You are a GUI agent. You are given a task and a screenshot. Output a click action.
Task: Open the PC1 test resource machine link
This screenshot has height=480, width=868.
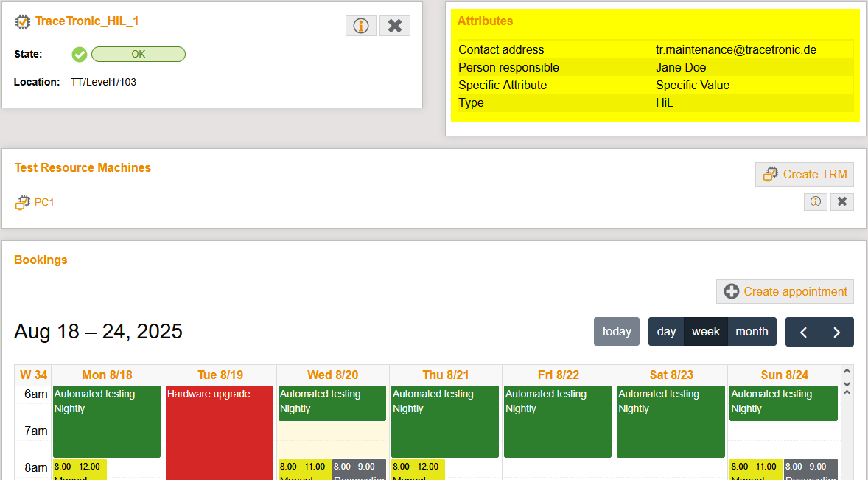[x=44, y=202]
